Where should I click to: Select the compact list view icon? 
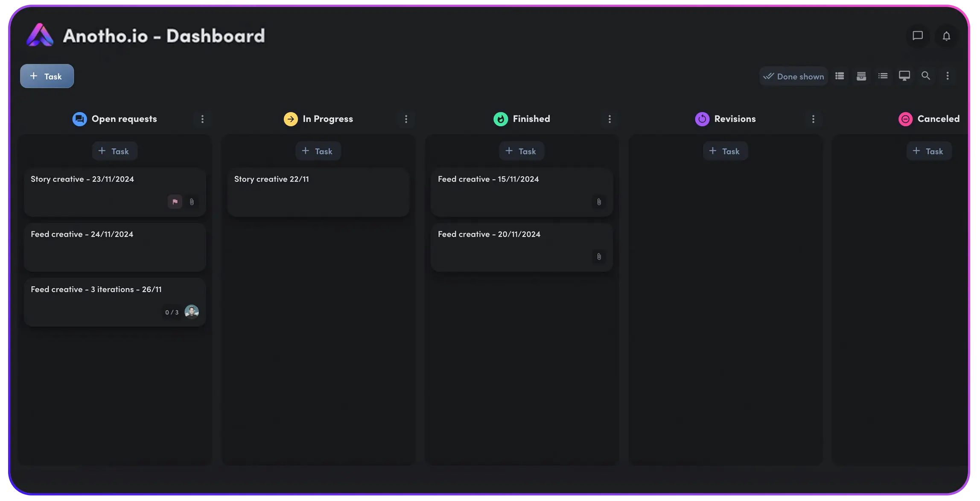(883, 76)
